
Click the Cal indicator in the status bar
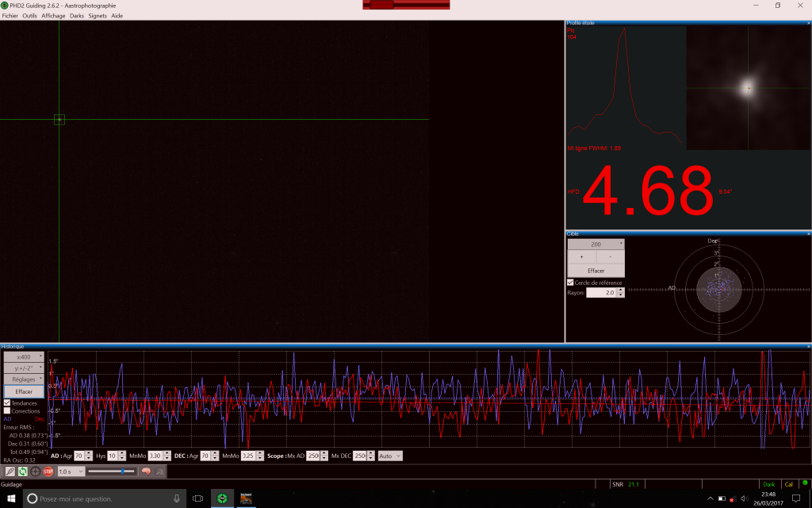[x=789, y=483]
